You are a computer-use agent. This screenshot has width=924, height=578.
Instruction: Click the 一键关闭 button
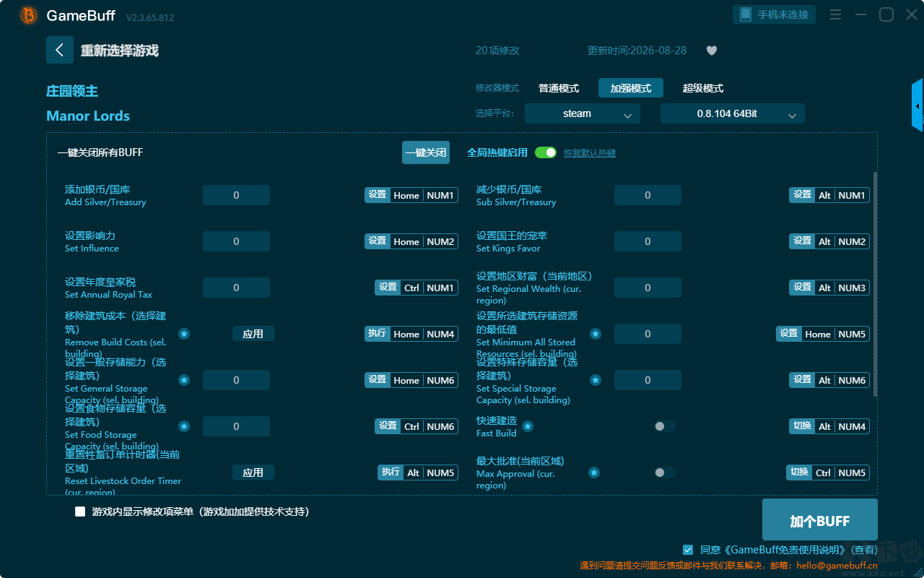click(x=426, y=152)
